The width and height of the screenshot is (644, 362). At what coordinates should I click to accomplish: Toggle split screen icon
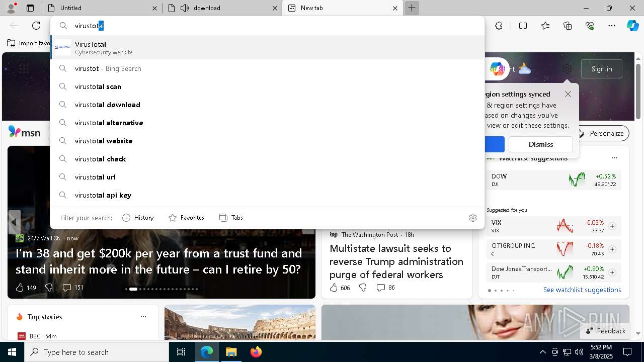523,26
